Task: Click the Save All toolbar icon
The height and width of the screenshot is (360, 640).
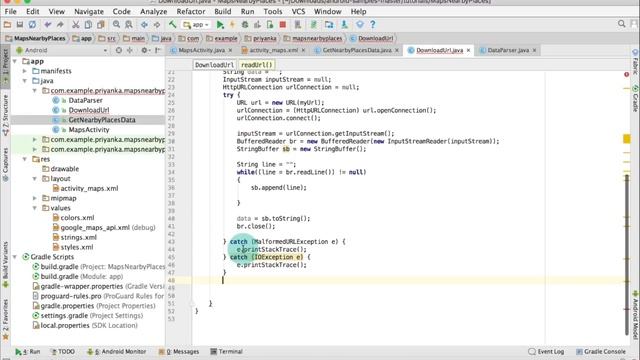Action: [20, 24]
